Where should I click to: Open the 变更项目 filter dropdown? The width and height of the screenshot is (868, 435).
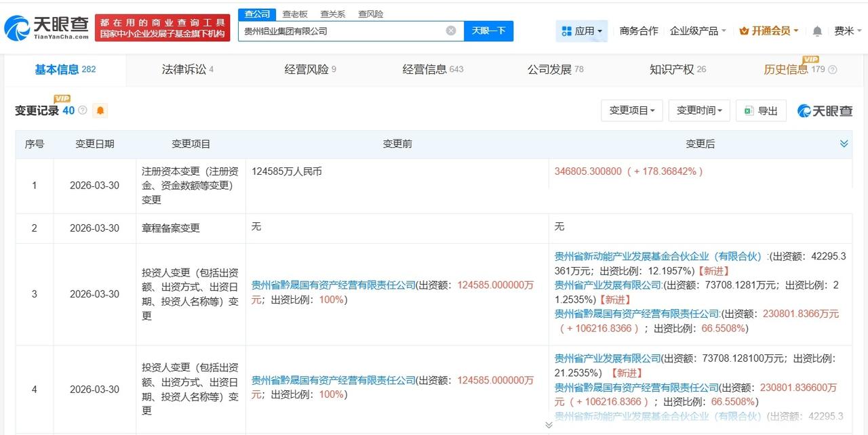coord(631,110)
